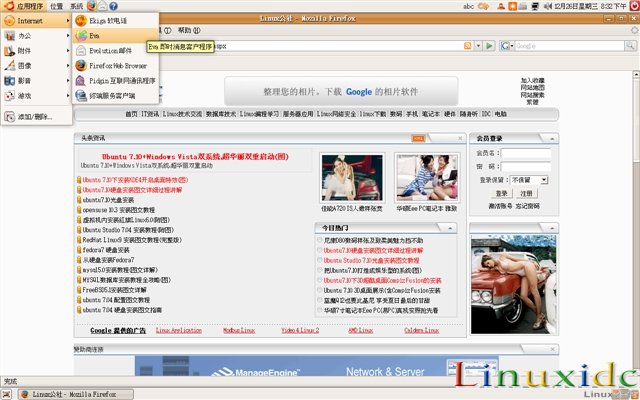Expand the 办公 submenu

coord(36,36)
